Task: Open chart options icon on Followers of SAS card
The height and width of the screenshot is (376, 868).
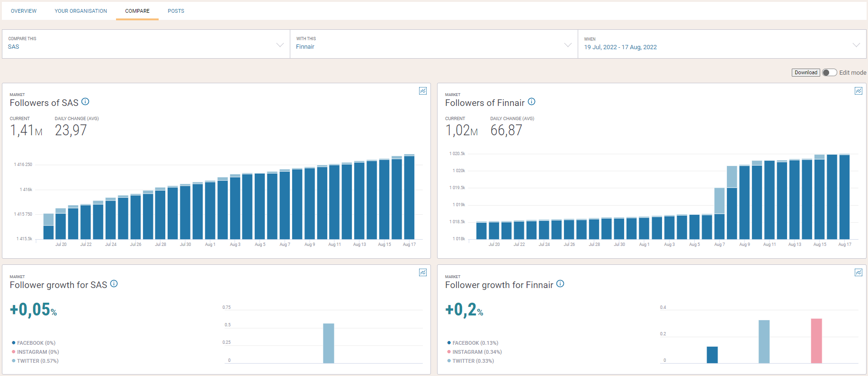Action: [423, 91]
